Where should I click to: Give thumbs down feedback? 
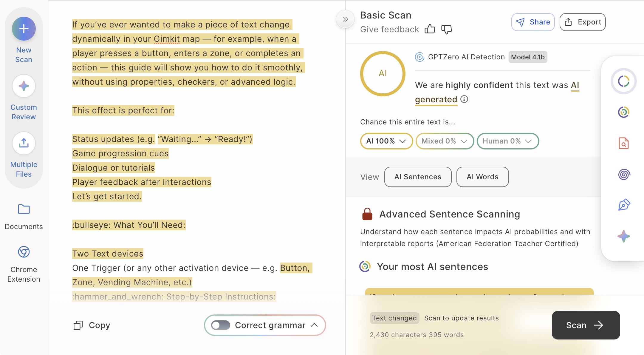(x=446, y=29)
